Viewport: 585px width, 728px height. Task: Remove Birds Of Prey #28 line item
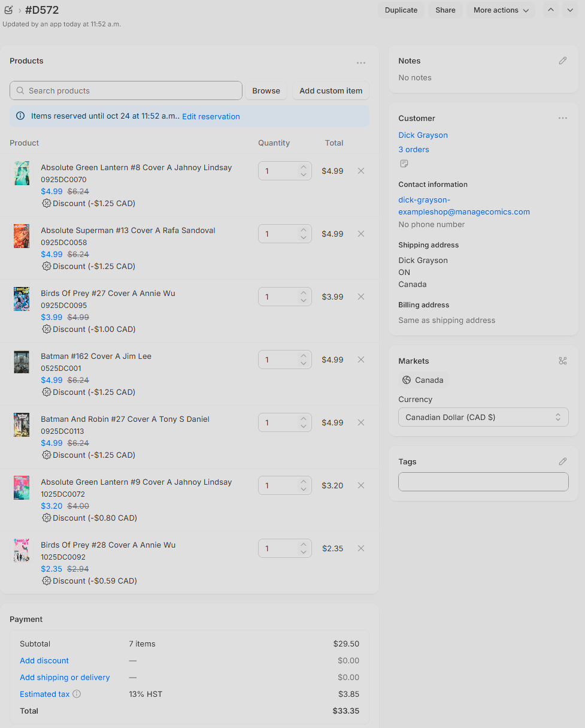click(361, 548)
